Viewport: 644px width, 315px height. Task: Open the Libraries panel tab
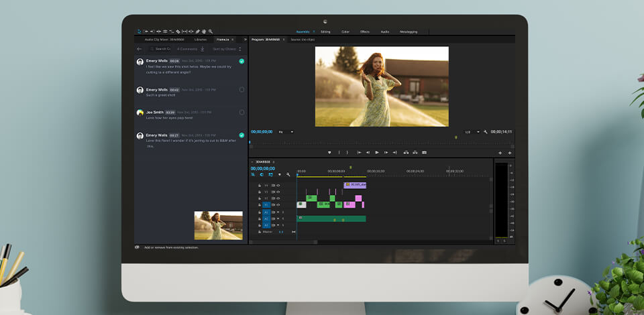click(201, 40)
